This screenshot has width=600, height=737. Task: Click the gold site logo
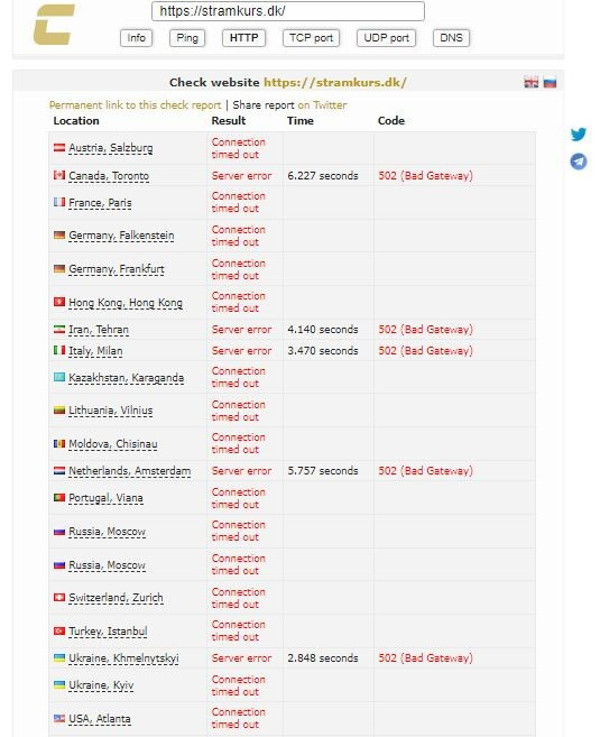53,25
